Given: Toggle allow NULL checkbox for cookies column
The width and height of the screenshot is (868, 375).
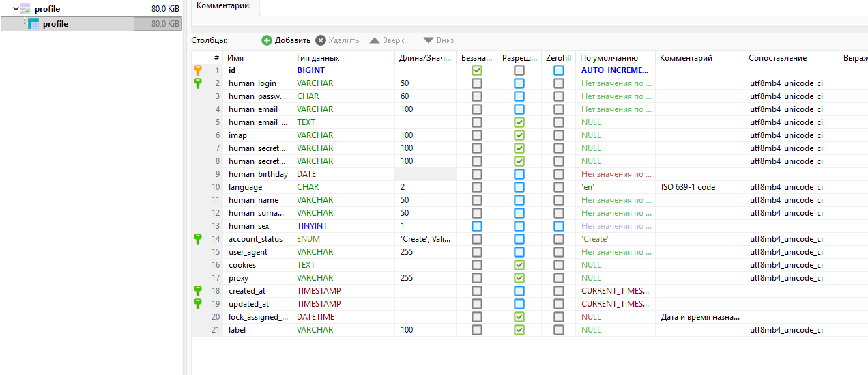Looking at the screenshot, I should (519, 265).
